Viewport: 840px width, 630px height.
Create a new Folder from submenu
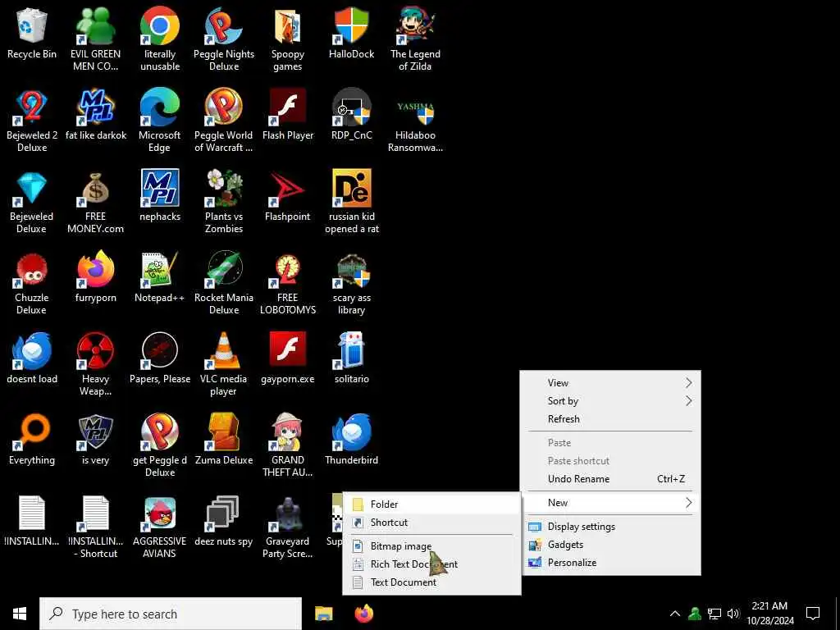click(x=431, y=504)
